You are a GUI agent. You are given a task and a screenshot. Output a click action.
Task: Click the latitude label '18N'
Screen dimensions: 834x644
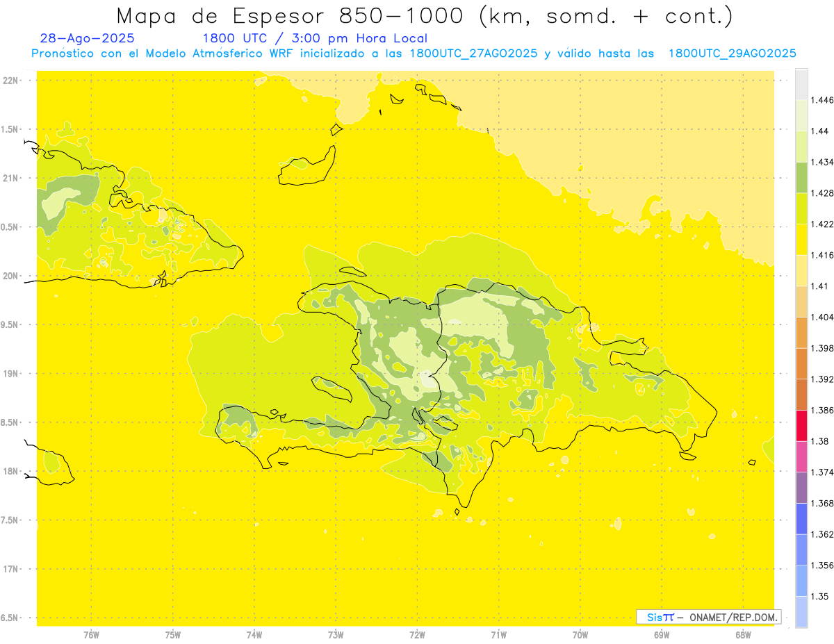coord(11,471)
